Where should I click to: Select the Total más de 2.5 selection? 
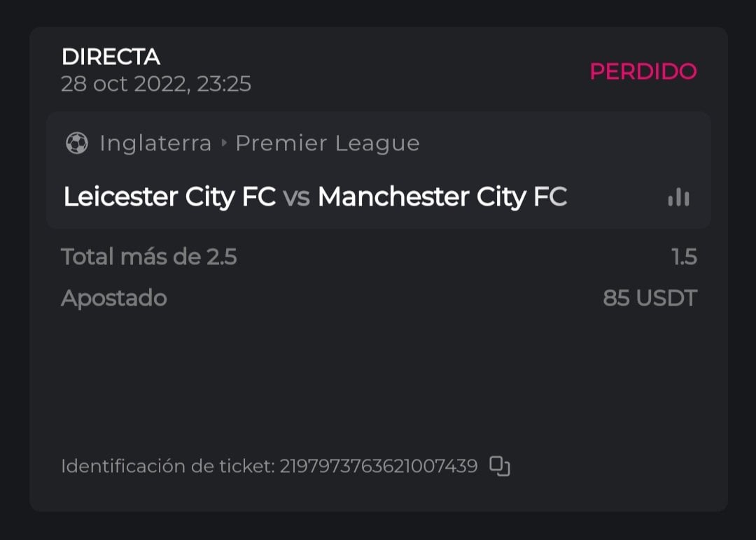(148, 257)
